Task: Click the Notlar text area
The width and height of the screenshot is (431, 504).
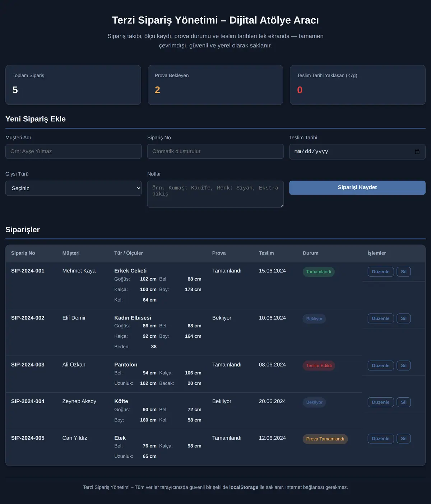Action: [215, 194]
